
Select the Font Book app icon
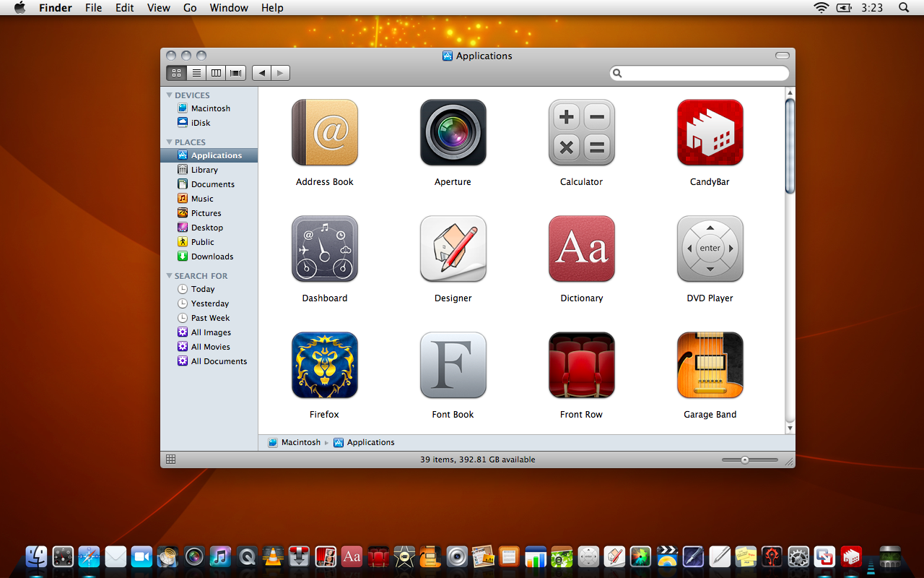click(453, 366)
